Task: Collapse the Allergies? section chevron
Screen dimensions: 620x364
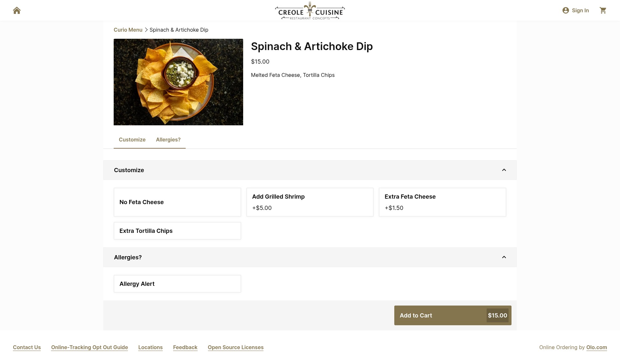Action: click(504, 257)
